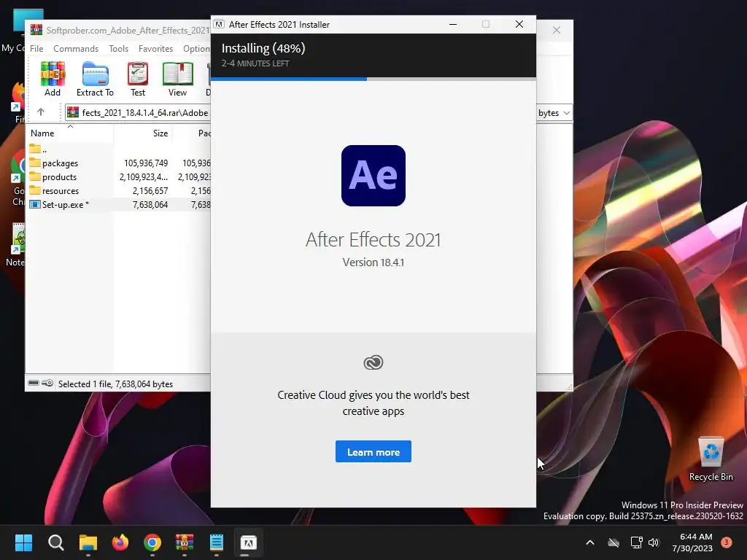The image size is (747, 560).
Task: Click the size value 7,638,064
Action: click(x=150, y=205)
